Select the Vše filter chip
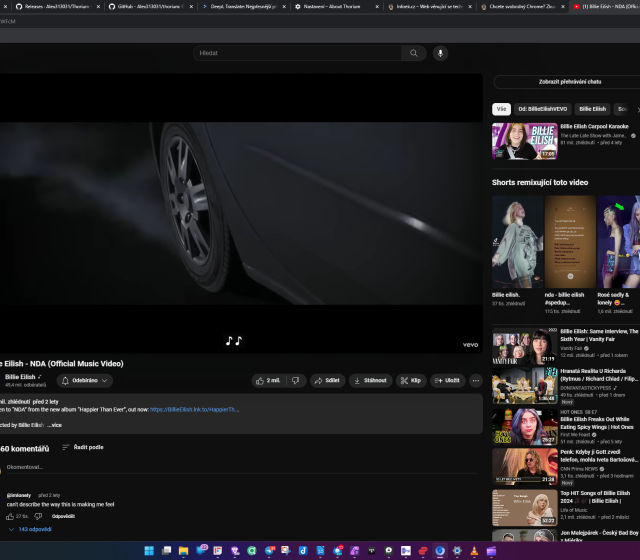The image size is (640, 560). click(x=501, y=108)
